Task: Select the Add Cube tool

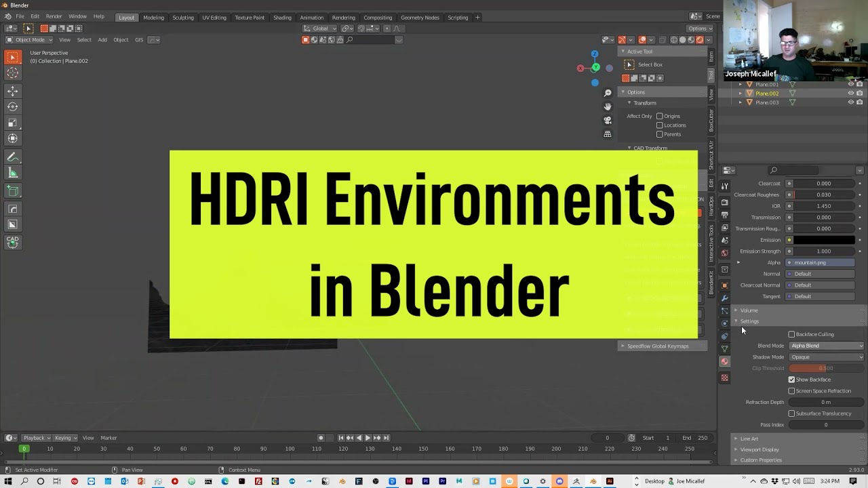Action: [13, 190]
